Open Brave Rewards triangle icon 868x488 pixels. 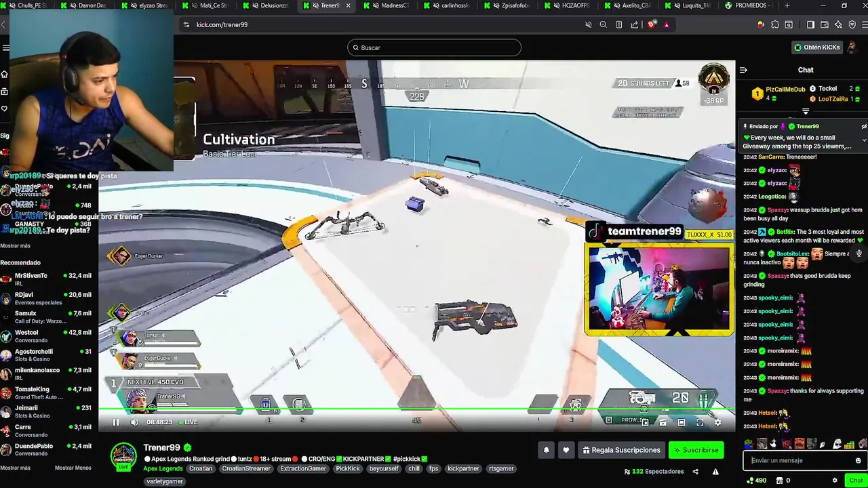tap(667, 24)
